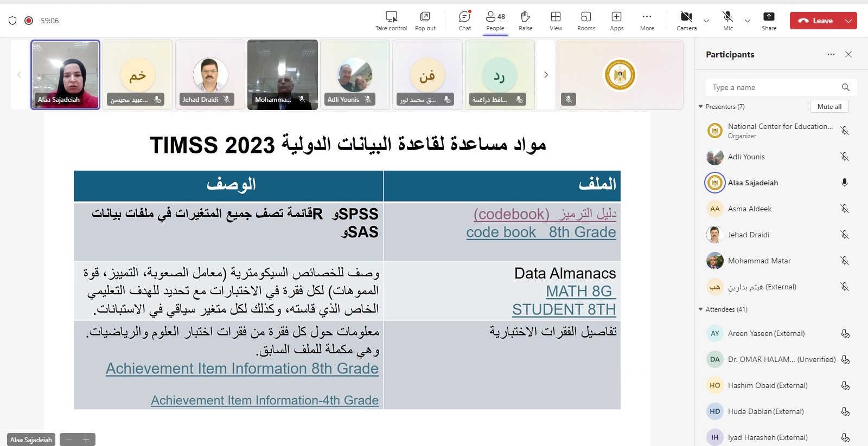Click Take control of presentation
Screen dimensions: 868x446
coord(391,21)
